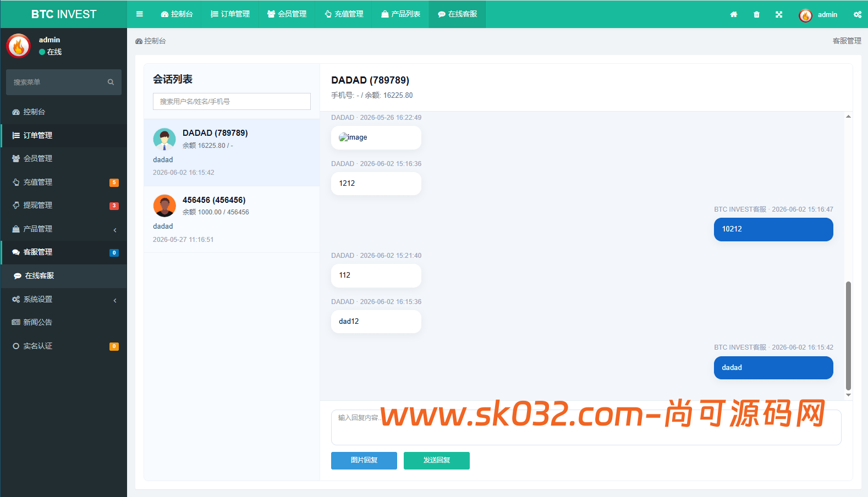Screen dimensions: 868x497
Task: Open 充值管理 in the sidebar
Action: click(x=63, y=182)
